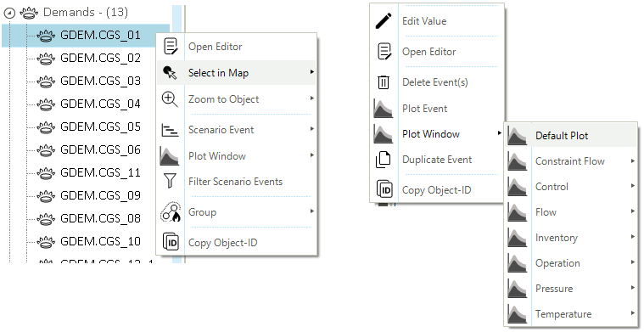Click the Filter Scenario Events funnel icon
The width and height of the screenshot is (644, 332).
170,181
